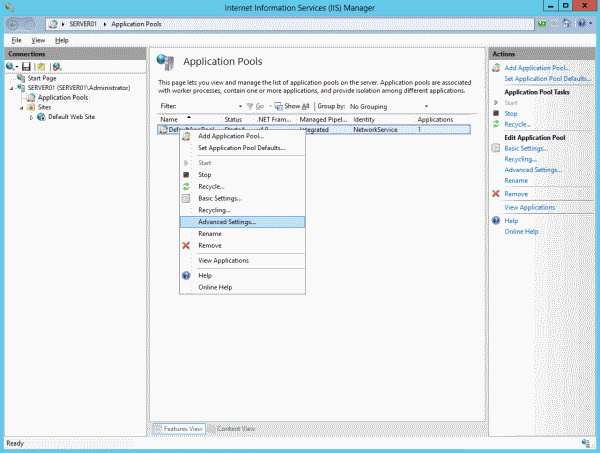Sort by the Managed Pipeline column header
This screenshot has width=600, height=453.
point(323,120)
